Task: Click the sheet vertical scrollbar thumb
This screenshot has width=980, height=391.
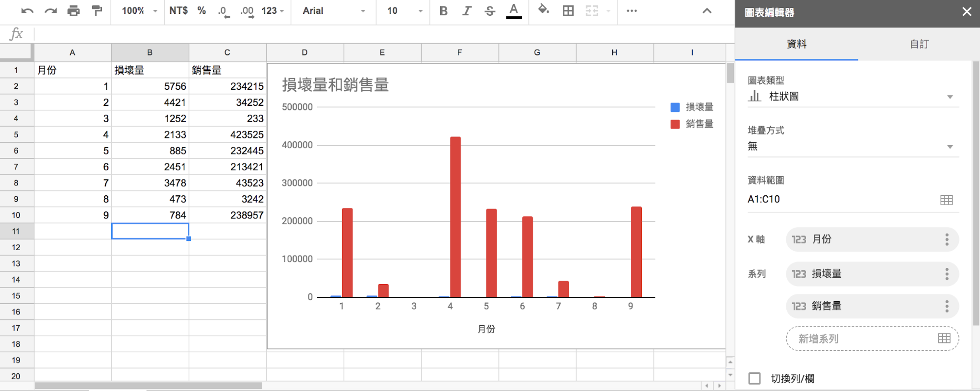Action: (730, 73)
